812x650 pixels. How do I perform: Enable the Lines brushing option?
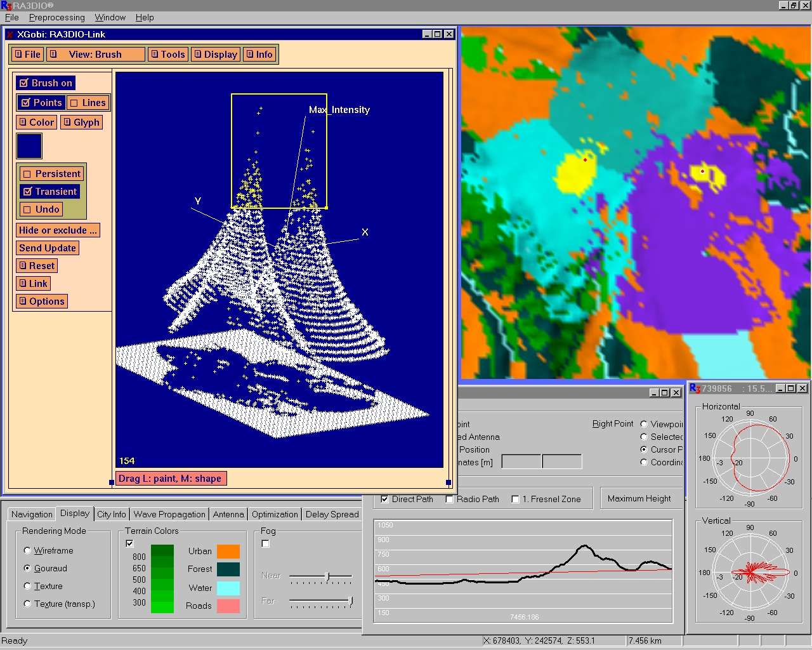[88, 103]
